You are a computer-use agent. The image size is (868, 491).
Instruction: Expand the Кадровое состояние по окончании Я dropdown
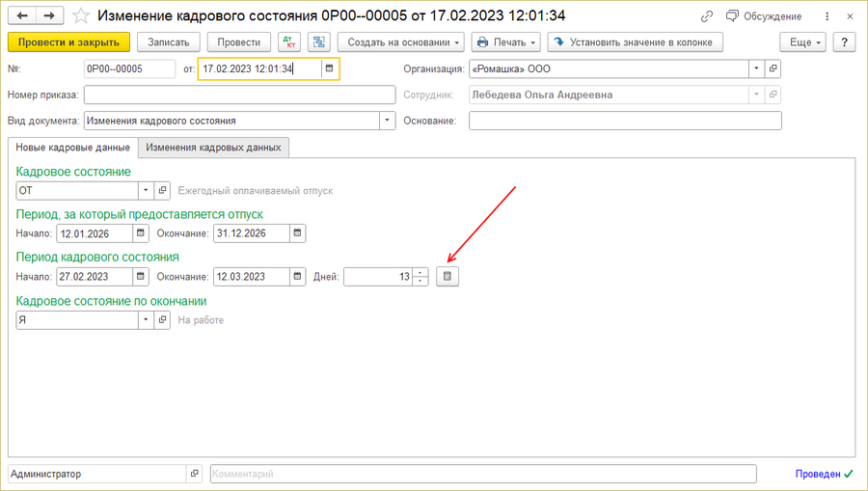click(146, 320)
